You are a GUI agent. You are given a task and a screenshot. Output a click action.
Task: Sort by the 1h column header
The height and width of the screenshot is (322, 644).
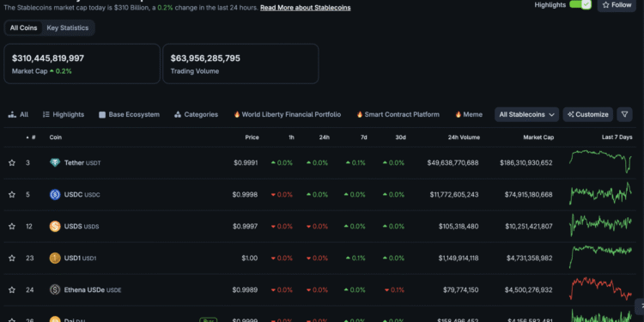(291, 137)
